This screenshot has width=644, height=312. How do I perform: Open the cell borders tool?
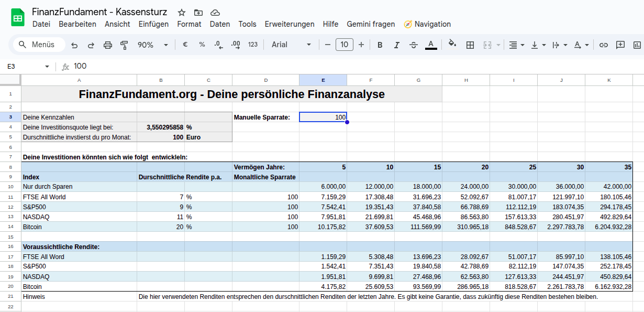click(470, 45)
